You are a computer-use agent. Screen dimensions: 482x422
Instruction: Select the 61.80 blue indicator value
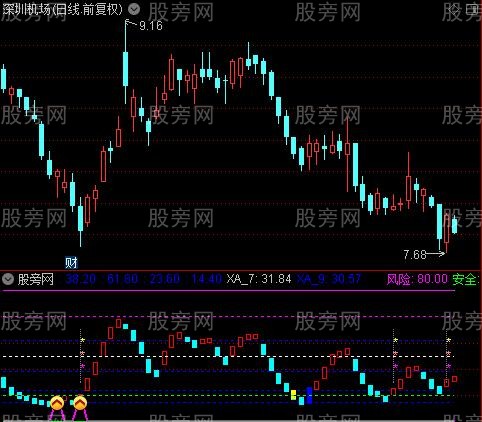(x=123, y=279)
